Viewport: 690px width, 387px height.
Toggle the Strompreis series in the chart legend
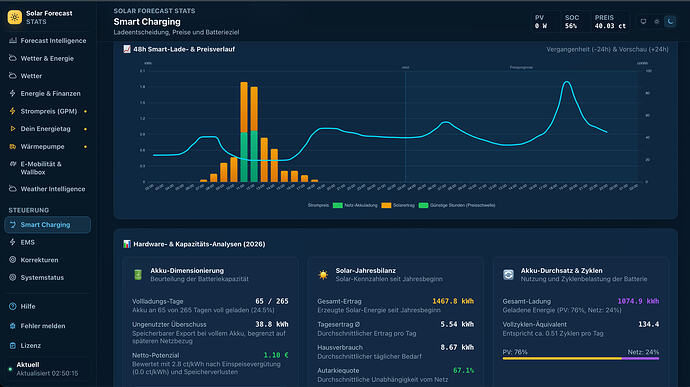point(318,205)
